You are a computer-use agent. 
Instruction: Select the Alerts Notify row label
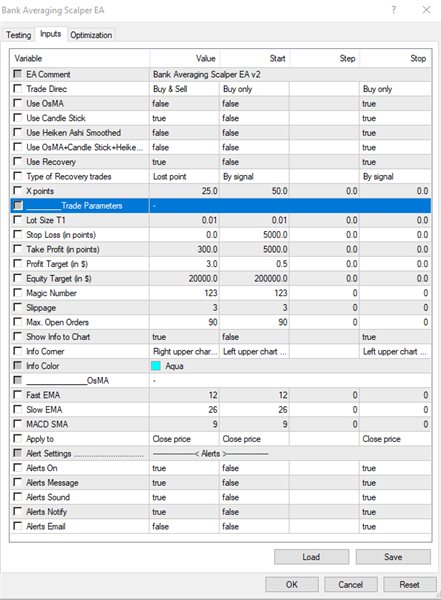coord(46,512)
